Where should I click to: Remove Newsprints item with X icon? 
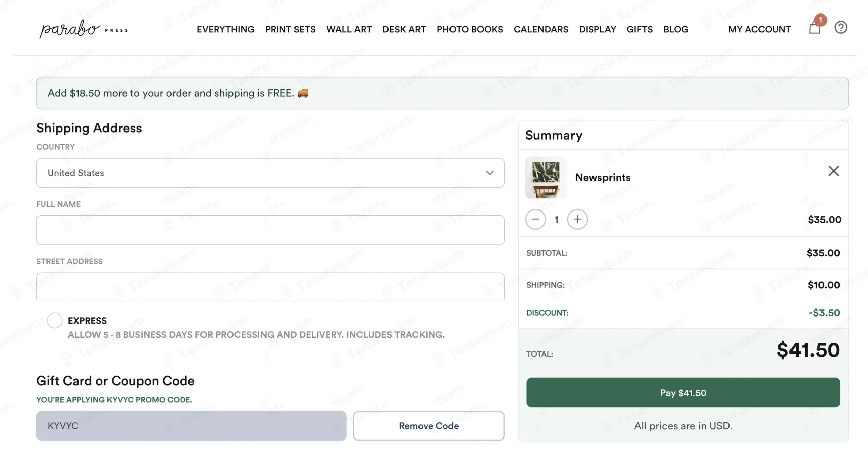pyautogui.click(x=833, y=171)
